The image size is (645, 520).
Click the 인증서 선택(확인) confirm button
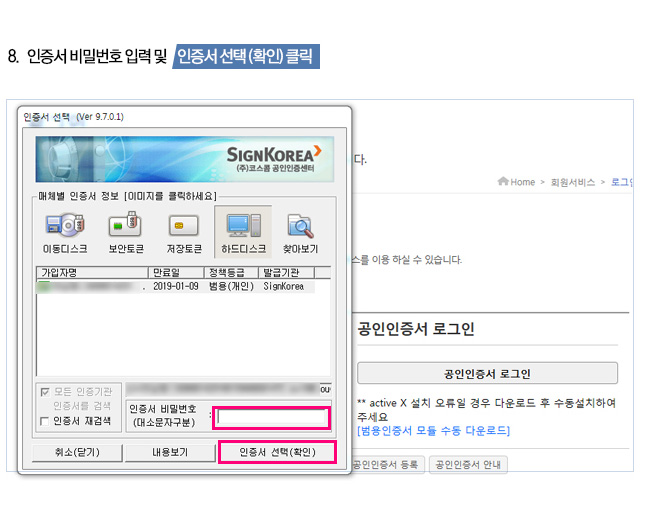click(277, 453)
